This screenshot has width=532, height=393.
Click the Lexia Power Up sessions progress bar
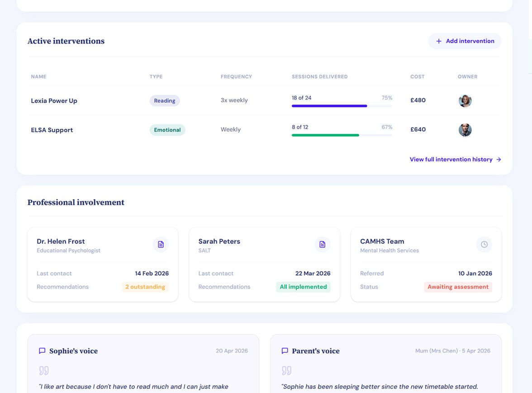(x=342, y=106)
